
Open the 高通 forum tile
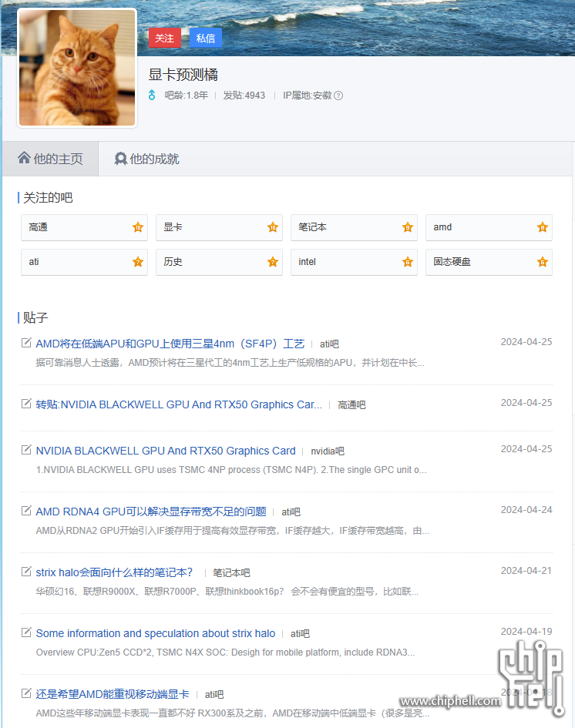[x=84, y=227]
